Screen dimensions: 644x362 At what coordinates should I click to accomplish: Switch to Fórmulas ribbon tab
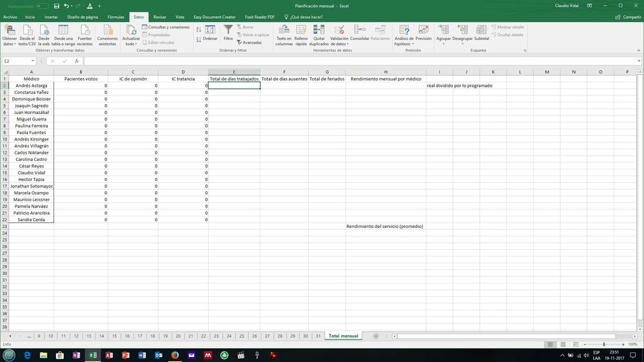[116, 17]
